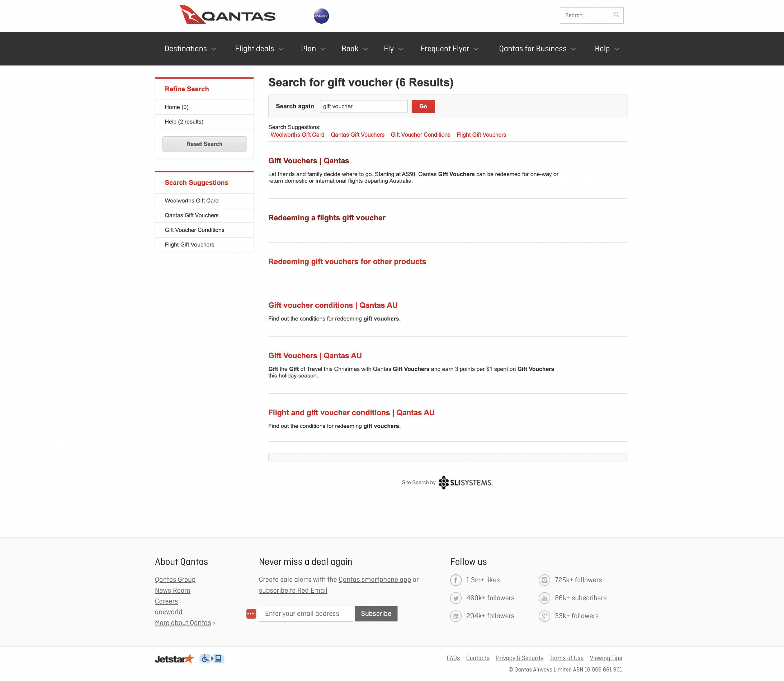784x681 pixels.
Task: Click red Woolworths Gift Card suggestion above results
Action: tap(297, 135)
